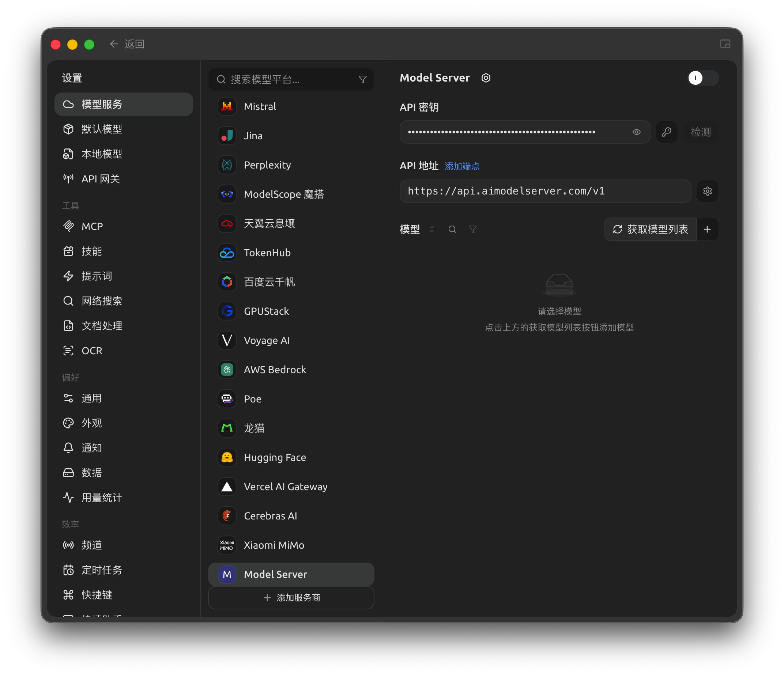The image size is (784, 677).
Task: Click 添加服务商 button
Action: point(291,598)
